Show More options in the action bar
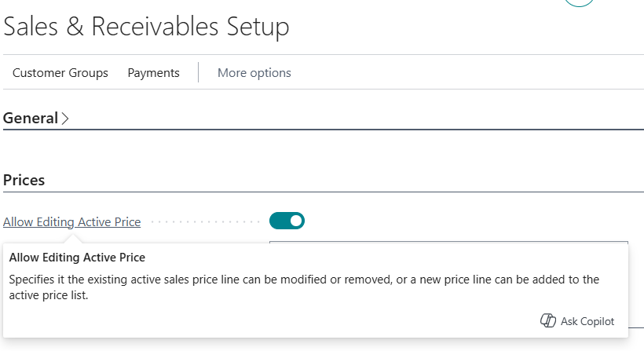Viewport: 644px width, 351px height. (x=254, y=73)
